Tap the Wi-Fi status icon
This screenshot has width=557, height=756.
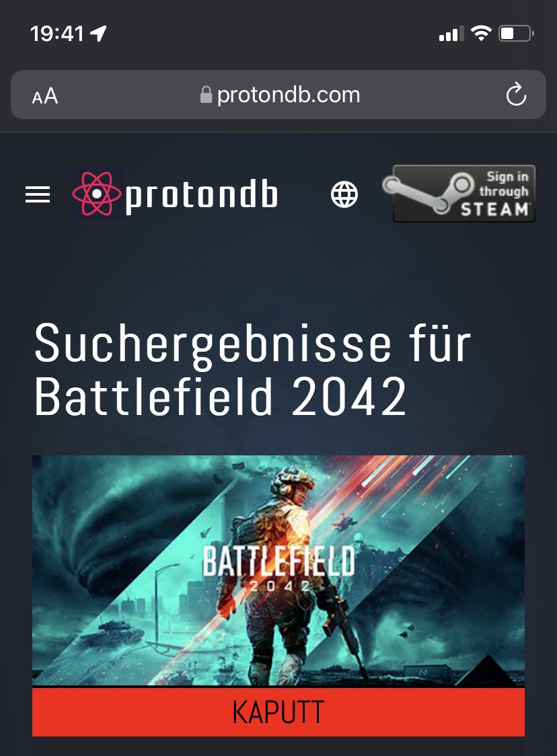coord(481,33)
